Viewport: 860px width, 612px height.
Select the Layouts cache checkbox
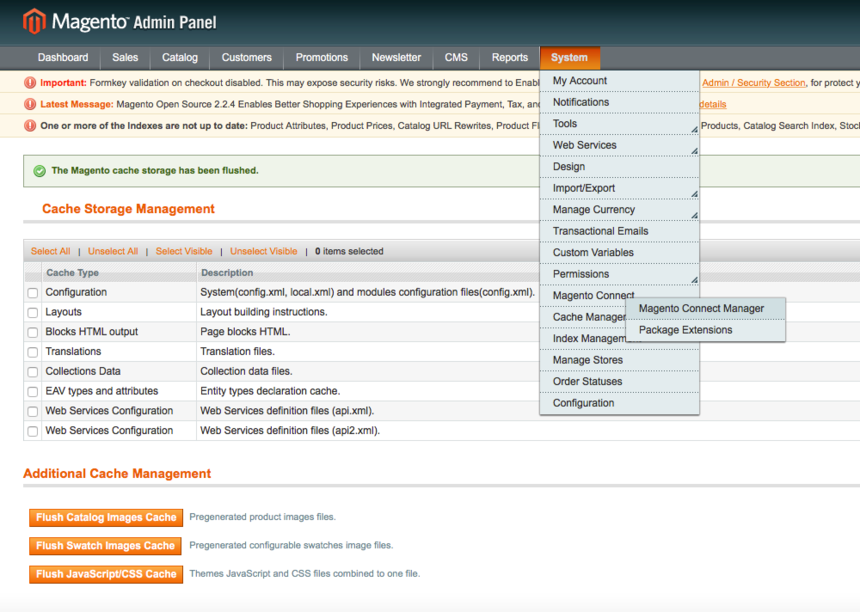[33, 313]
